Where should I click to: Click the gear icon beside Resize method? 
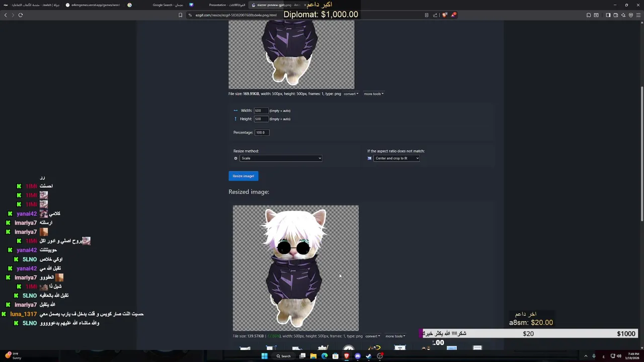(x=235, y=158)
